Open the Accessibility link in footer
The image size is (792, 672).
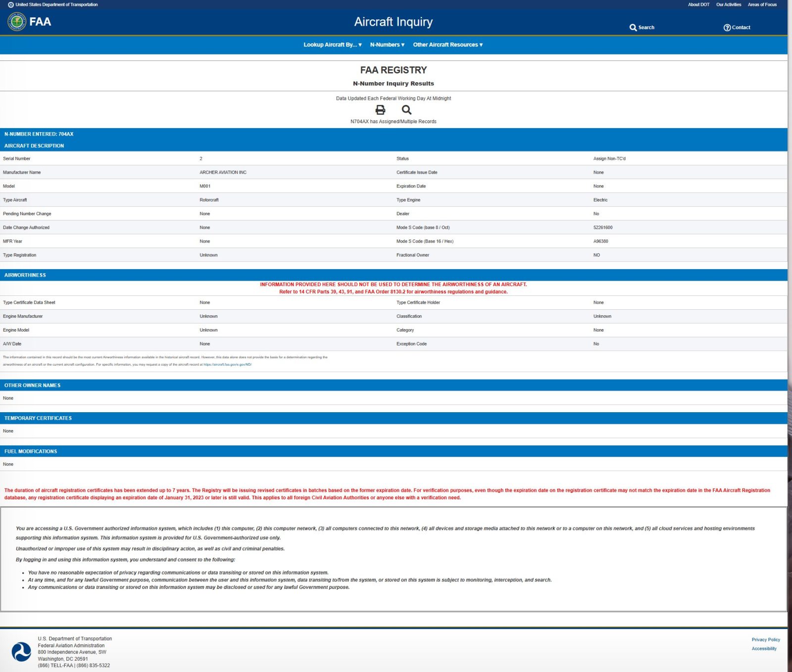(x=764, y=649)
